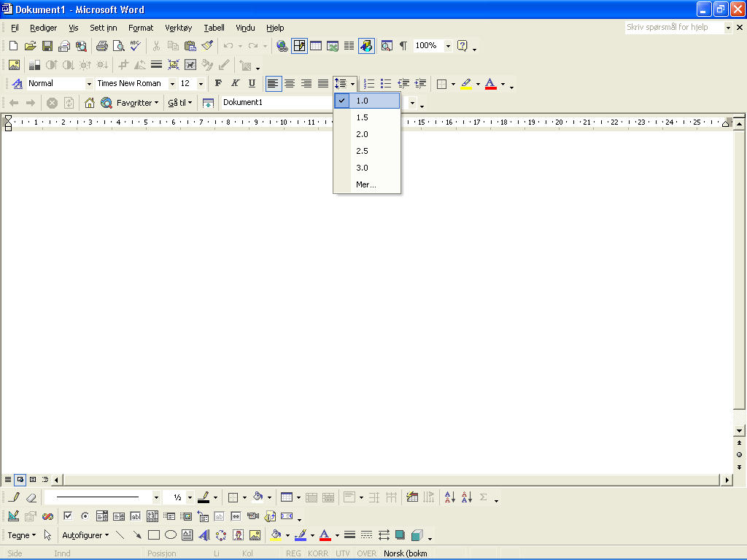
Task: Open the columns icon
Action: pos(349,46)
